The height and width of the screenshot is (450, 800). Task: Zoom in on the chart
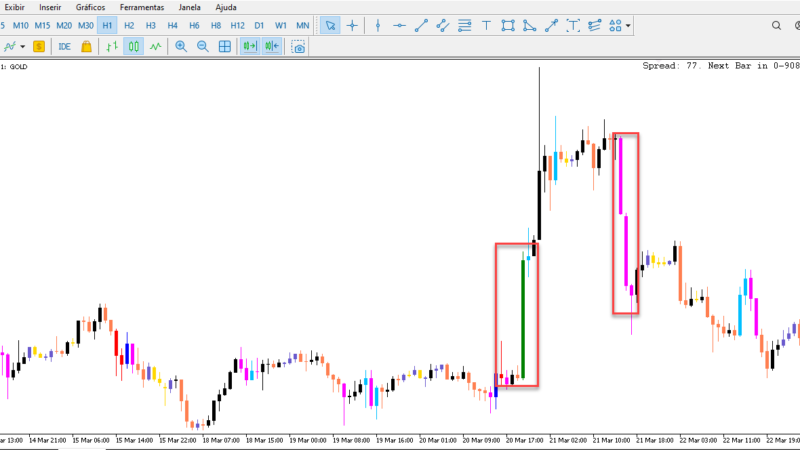(181, 47)
